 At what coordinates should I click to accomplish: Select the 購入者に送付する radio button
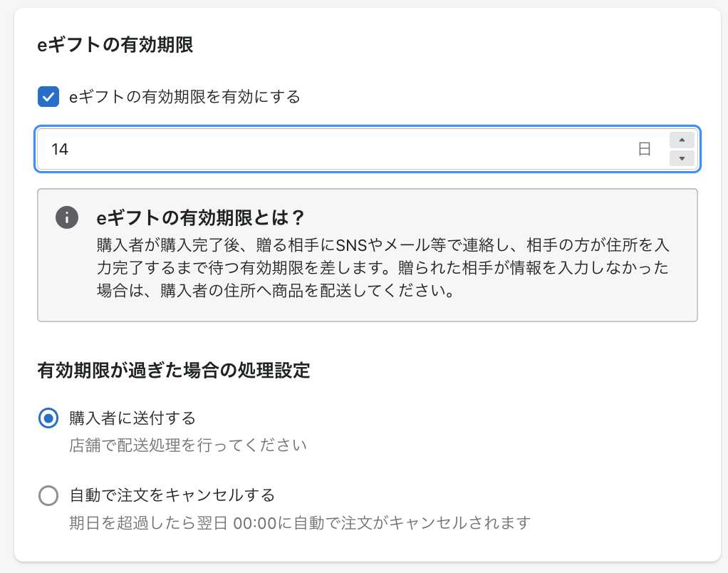click(48, 418)
